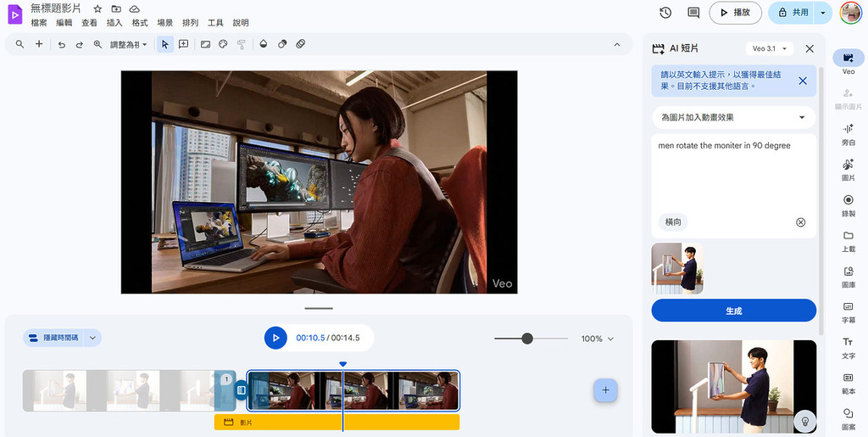Expand the Veo 3.1 model dropdown
This screenshot has height=437, width=868.
[771, 49]
